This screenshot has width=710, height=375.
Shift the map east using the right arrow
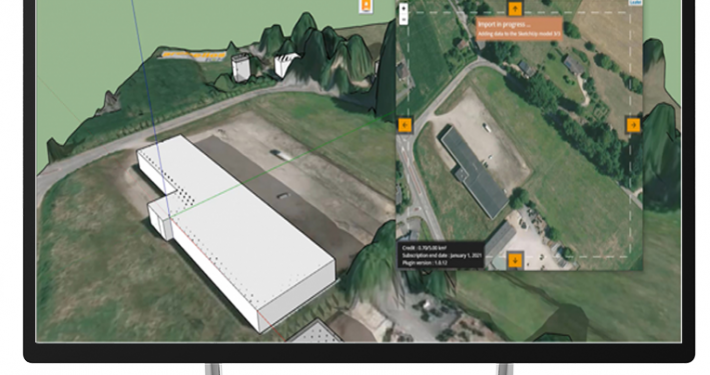(633, 125)
